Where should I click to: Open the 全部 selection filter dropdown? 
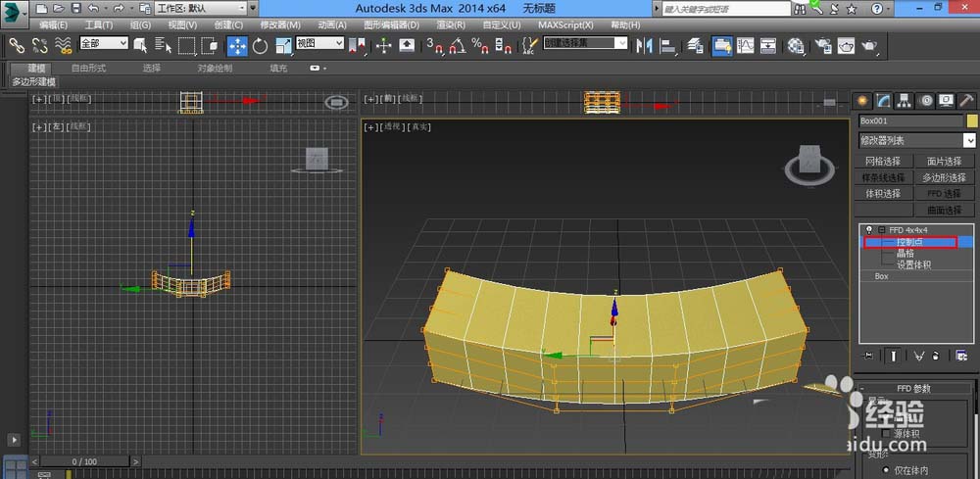coord(104,42)
